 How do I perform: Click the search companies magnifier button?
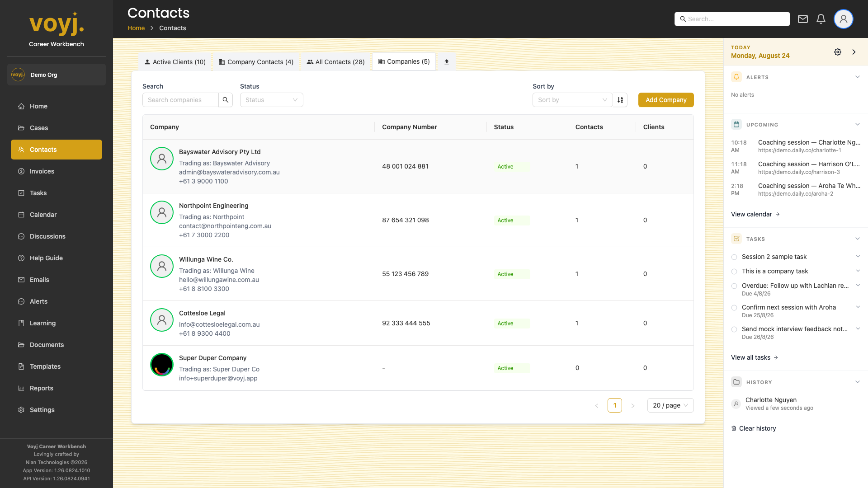(226, 100)
